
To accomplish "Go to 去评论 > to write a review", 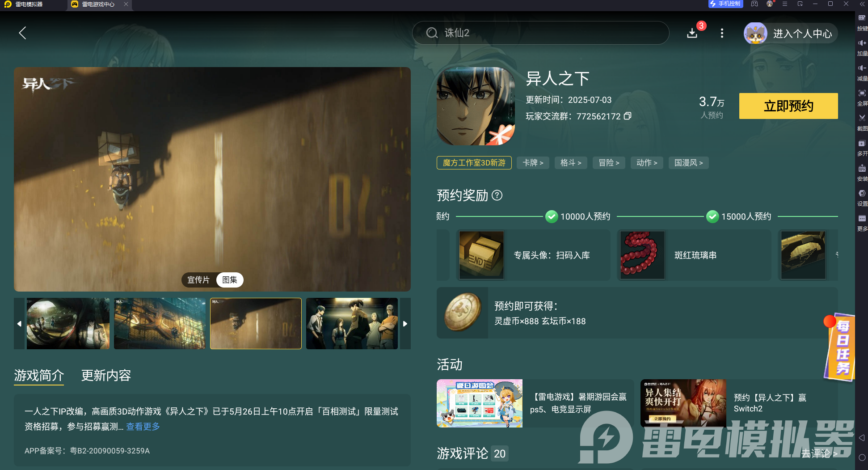I will click(820, 453).
